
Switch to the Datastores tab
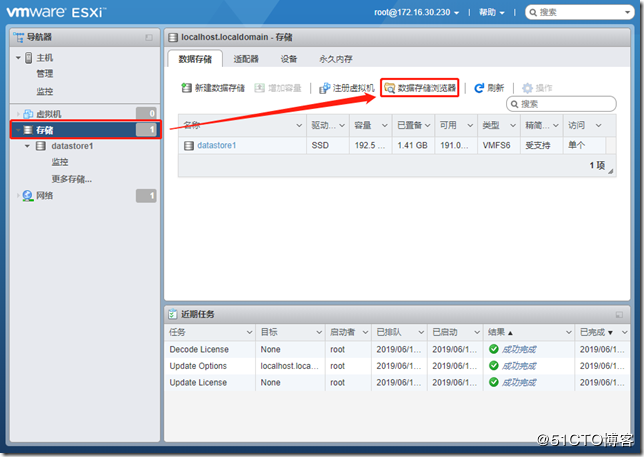(x=195, y=59)
